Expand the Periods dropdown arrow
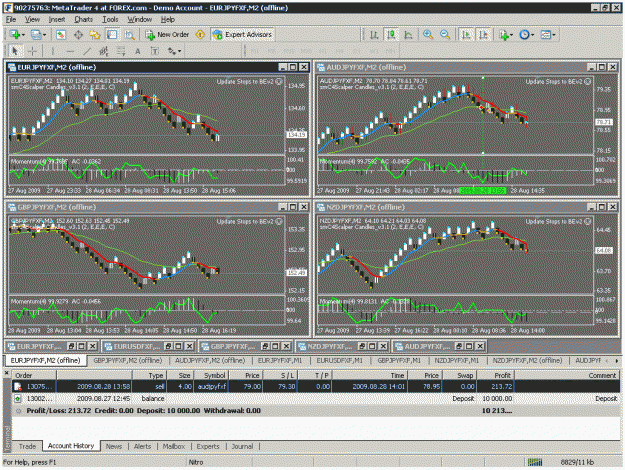This screenshot has width=625, height=470. [533, 35]
